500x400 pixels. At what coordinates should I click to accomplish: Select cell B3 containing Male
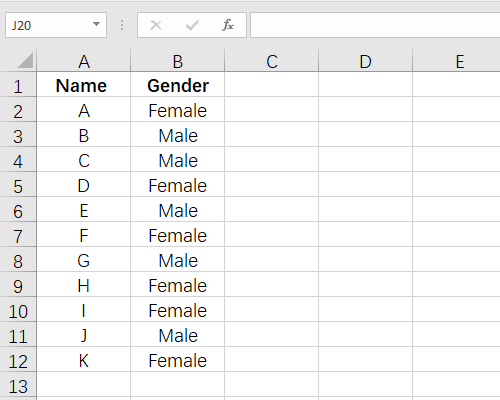coord(178,135)
